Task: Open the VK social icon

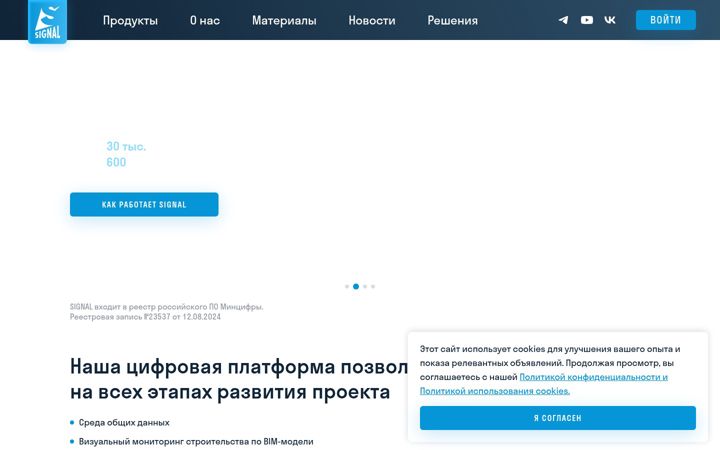Action: [610, 20]
